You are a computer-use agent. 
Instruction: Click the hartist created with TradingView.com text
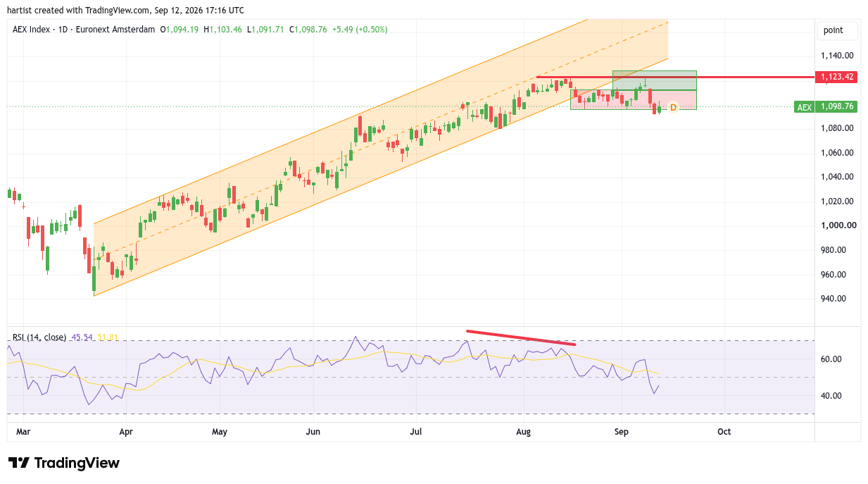tap(126, 11)
